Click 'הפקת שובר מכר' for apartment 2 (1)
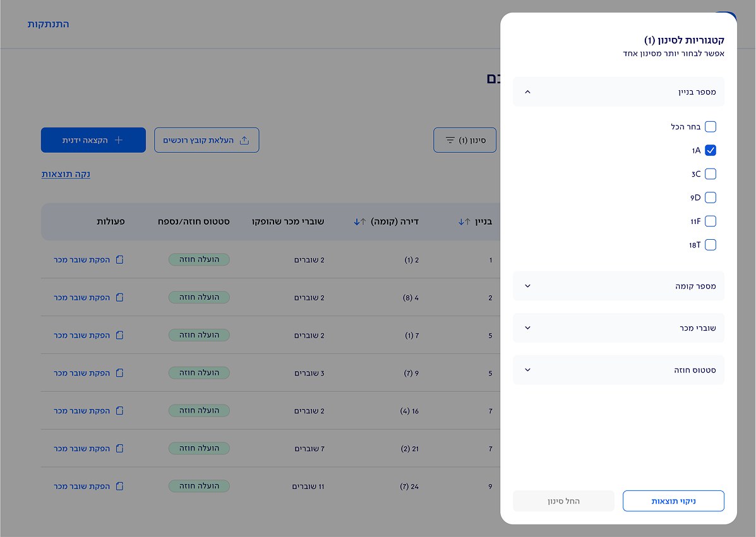Viewport: 756px width, 537px height. tap(88, 259)
